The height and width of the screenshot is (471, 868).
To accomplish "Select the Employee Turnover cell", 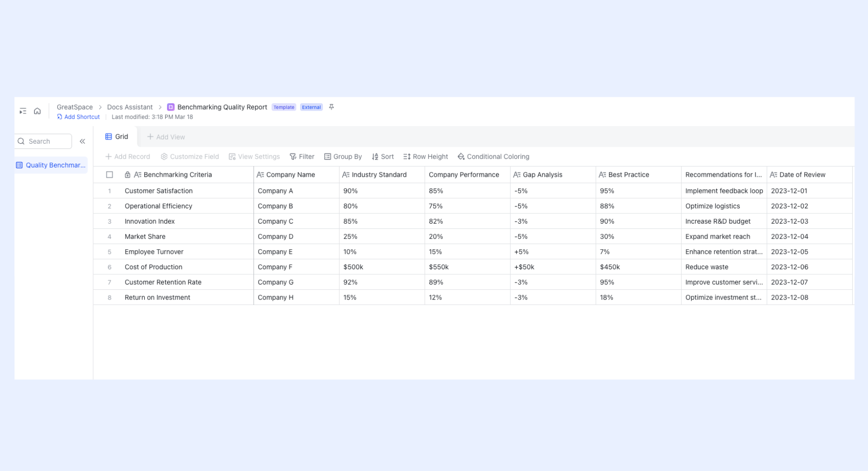I will 187,252.
